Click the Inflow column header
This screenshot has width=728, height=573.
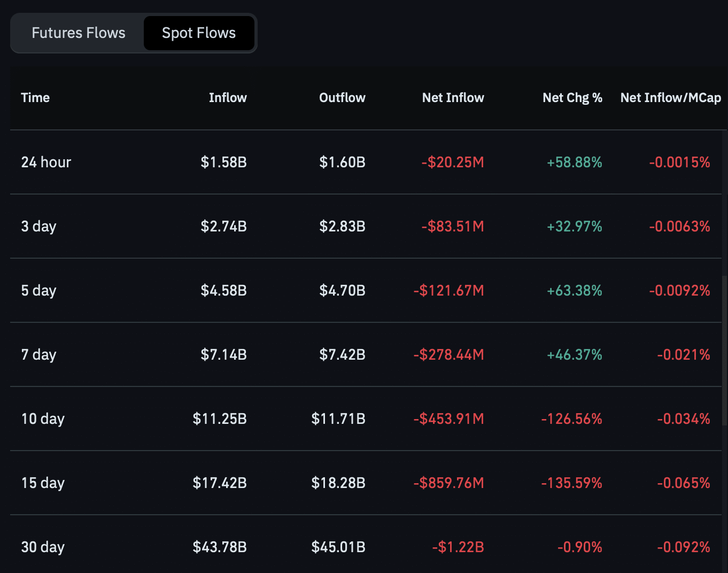click(x=228, y=98)
